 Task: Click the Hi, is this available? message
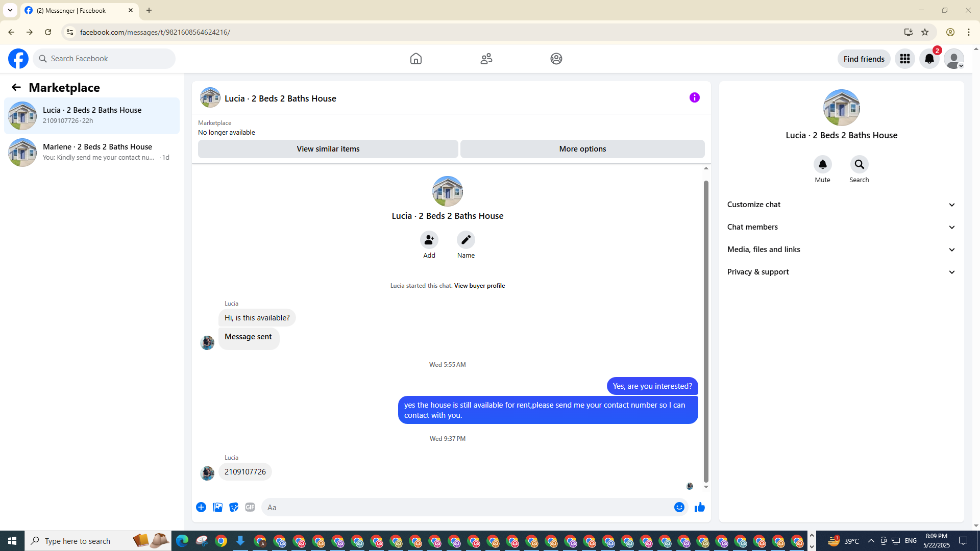point(257,318)
